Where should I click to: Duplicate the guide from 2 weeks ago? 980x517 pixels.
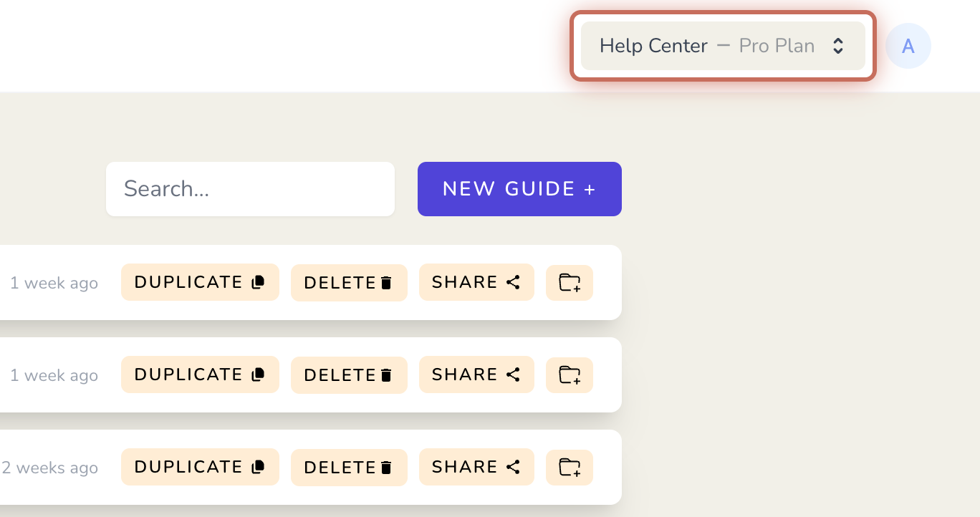click(x=200, y=467)
